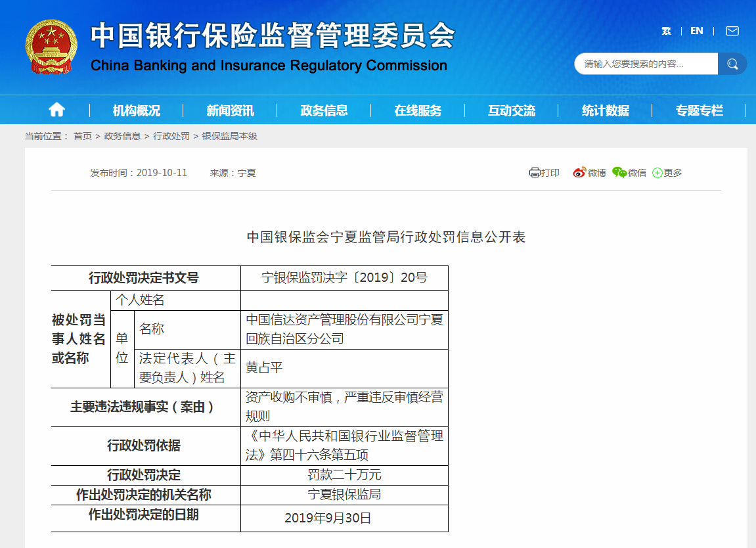756x548 pixels.
Task: Click the English title China Banking and Insurance Regulatory Commission
Action: click(x=269, y=65)
